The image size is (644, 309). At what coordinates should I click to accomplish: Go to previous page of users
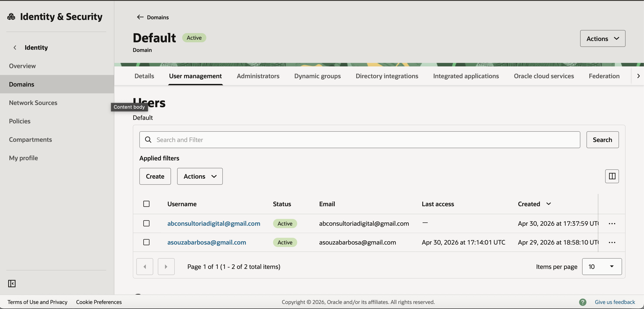pos(145,266)
